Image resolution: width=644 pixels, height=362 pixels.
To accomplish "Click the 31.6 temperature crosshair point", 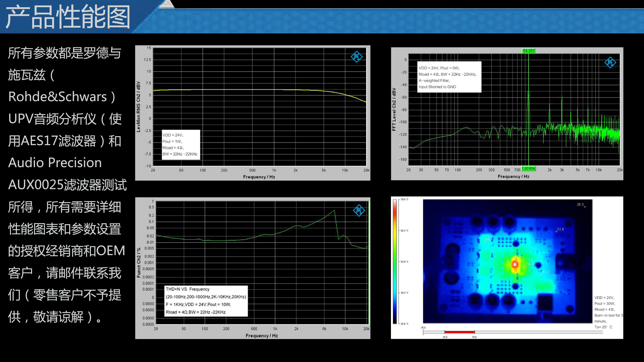I will tap(556, 232).
